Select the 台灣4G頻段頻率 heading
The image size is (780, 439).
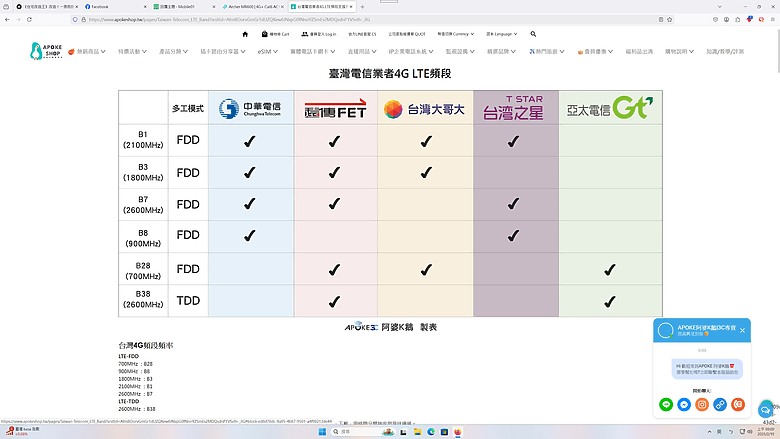tap(146, 345)
